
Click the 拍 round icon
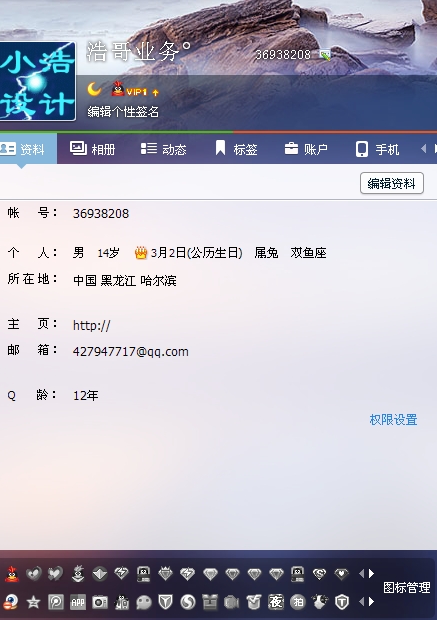298,602
